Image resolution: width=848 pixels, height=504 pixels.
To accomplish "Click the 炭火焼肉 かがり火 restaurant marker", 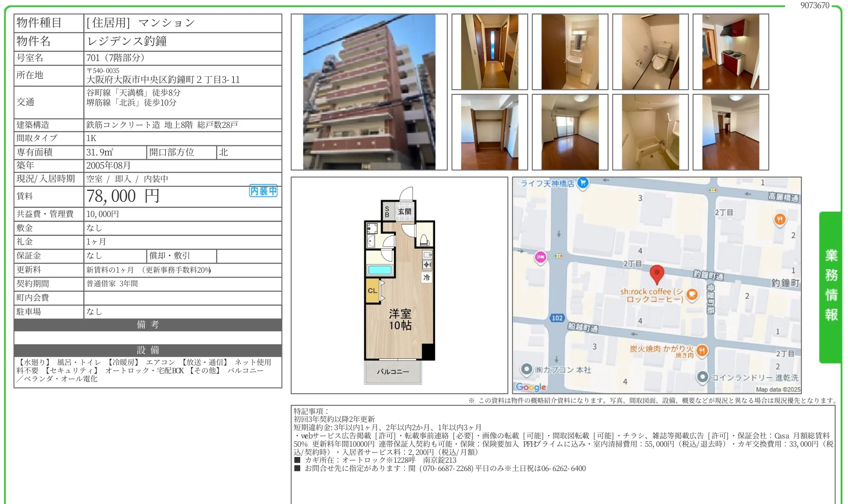I will (x=702, y=350).
